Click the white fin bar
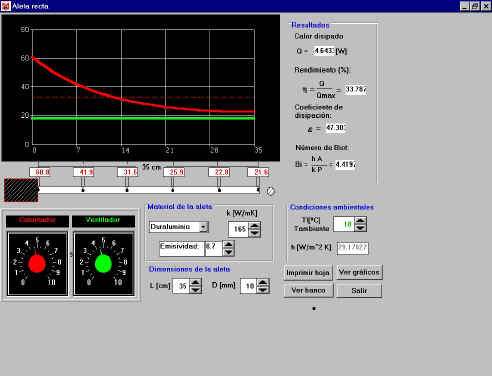 (x=149, y=190)
